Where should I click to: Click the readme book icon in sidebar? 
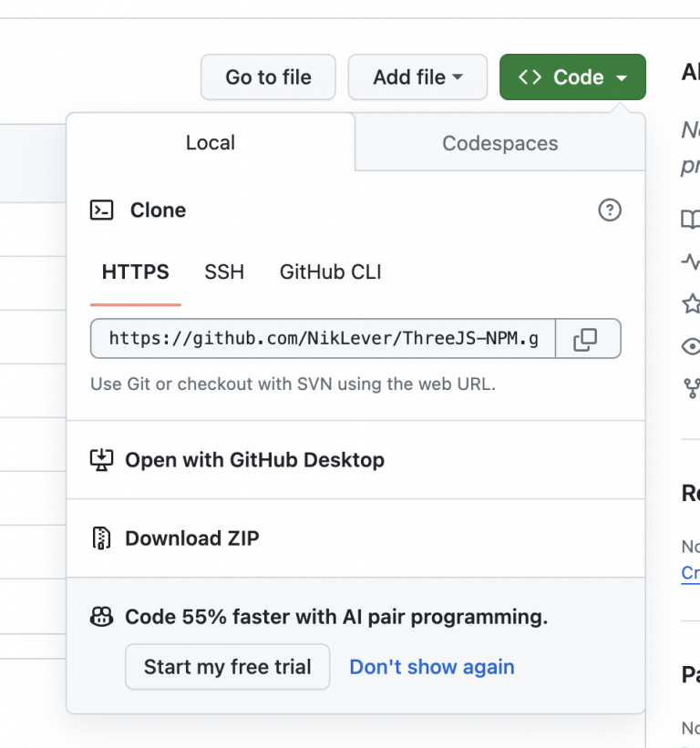[690, 220]
